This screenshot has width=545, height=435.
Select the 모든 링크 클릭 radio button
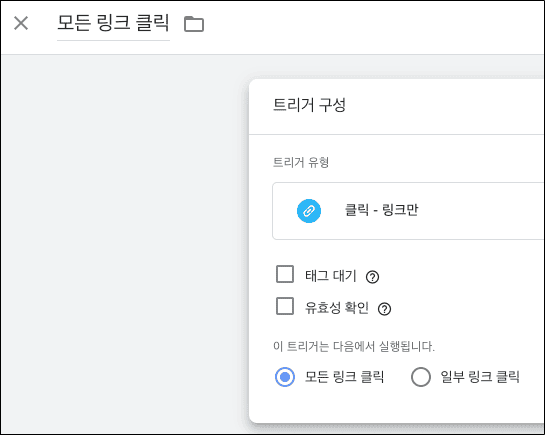[285, 377]
